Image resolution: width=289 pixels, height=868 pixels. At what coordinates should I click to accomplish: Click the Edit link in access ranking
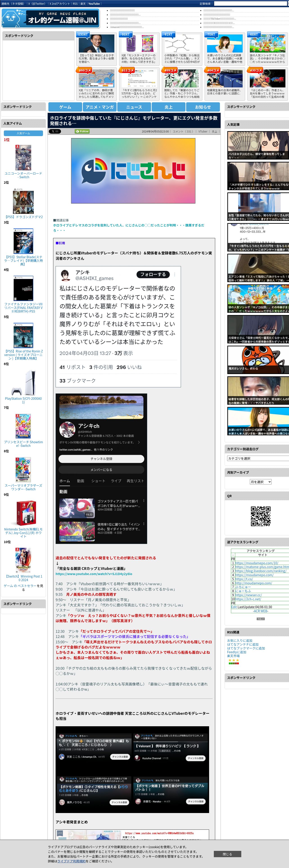pyautogui.click(x=234, y=607)
